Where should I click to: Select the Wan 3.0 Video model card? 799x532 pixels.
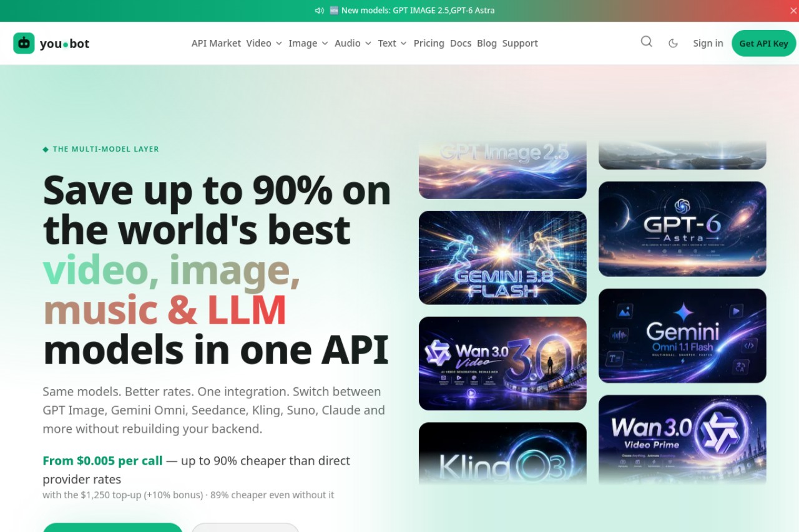[502, 364]
